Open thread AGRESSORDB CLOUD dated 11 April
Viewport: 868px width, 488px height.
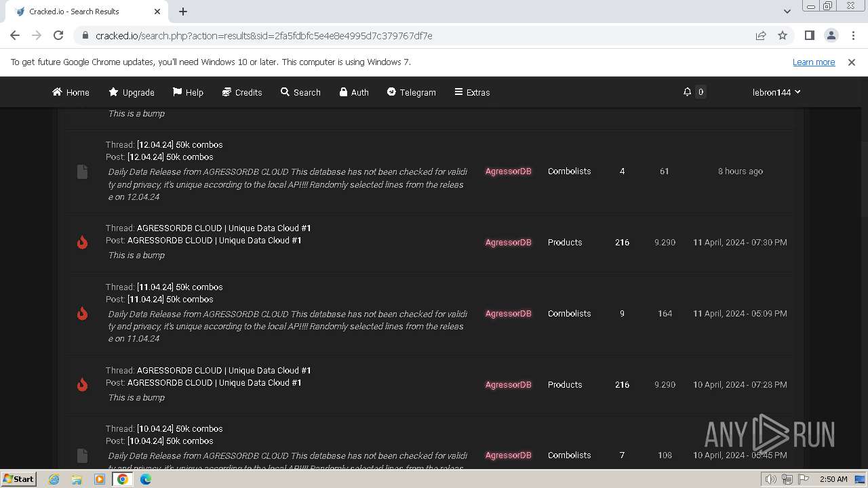click(x=224, y=228)
